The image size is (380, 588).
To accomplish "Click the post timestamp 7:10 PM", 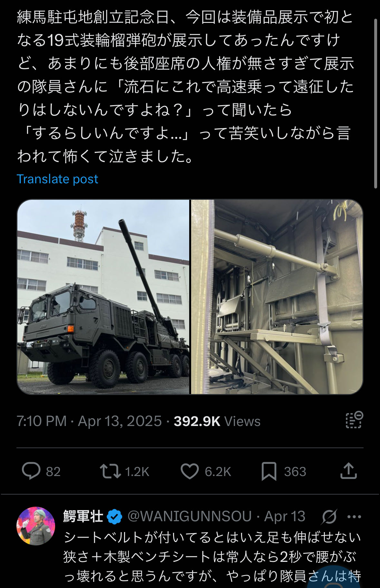I will (x=42, y=421).
